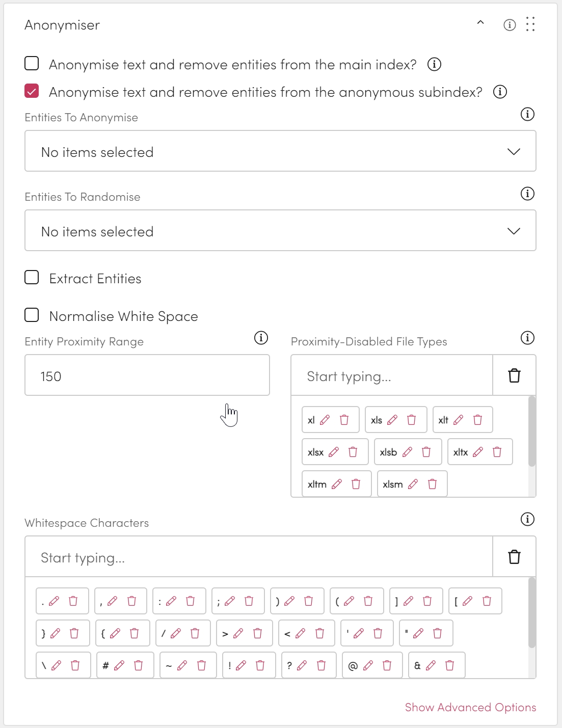Open the Entities To Anonymise dropdown
Viewport: 562px width, 728px height.
[280, 151]
